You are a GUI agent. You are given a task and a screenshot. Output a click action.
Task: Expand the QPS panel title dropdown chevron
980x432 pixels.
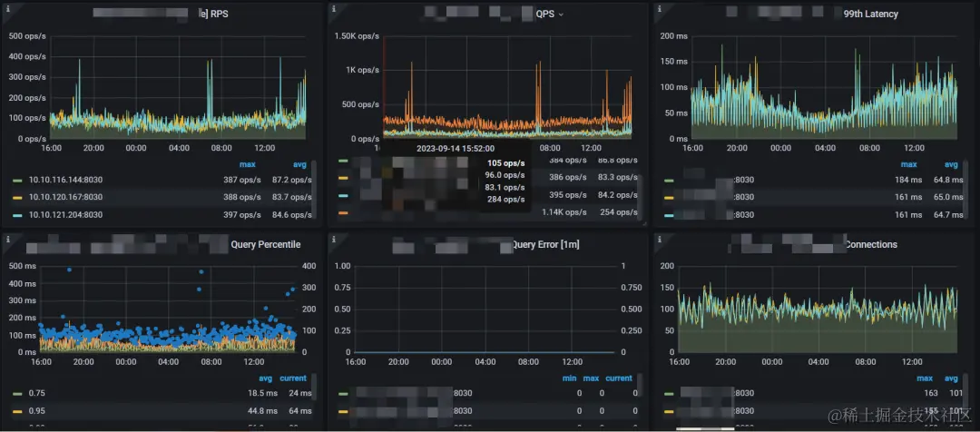561,15
